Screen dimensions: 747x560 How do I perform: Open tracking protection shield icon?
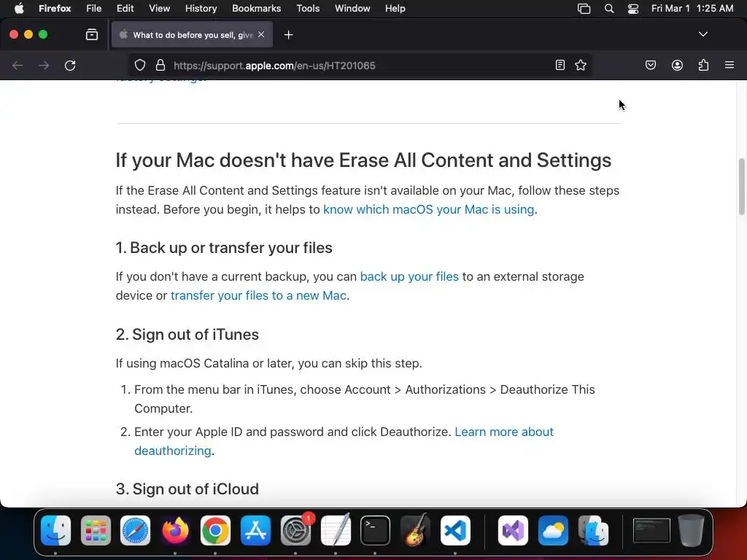pyautogui.click(x=139, y=65)
